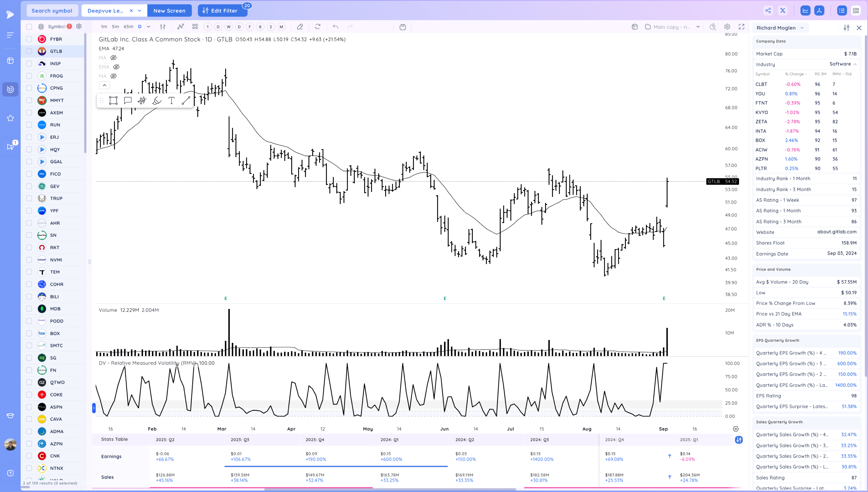Screen dimensions: 868x492
Task: Open X social sharing icon
Action: [783, 10]
